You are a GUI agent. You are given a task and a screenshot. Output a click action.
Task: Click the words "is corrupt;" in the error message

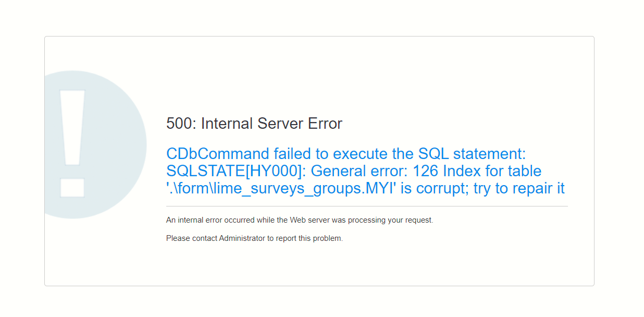pos(435,188)
